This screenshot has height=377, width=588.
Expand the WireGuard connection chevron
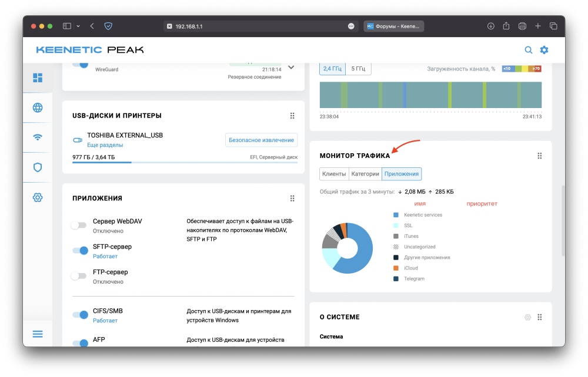292,68
